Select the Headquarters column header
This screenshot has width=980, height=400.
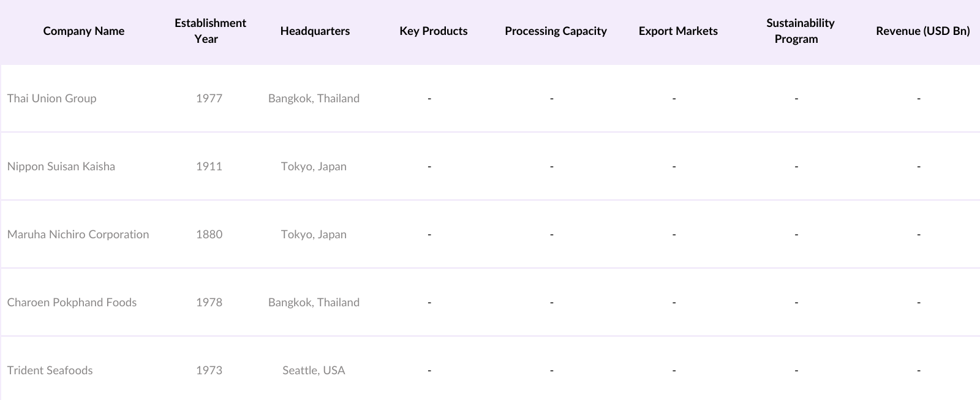pyautogui.click(x=315, y=31)
